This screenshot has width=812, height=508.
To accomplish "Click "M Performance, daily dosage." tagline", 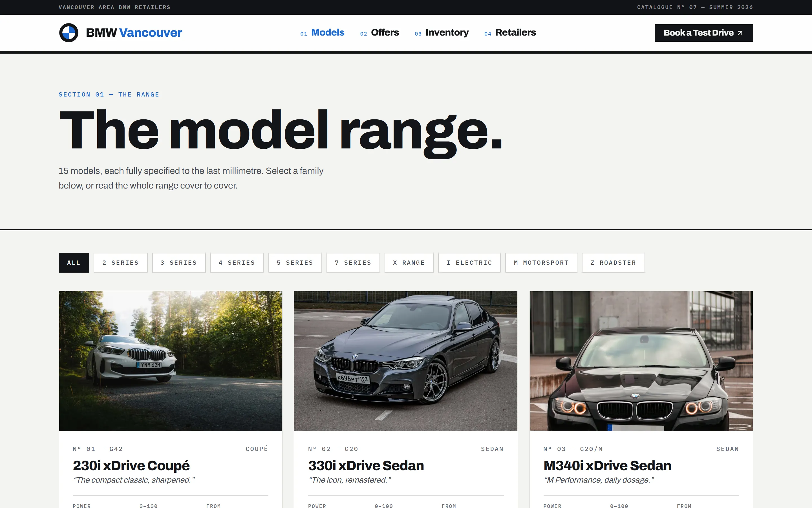I will point(599,480).
